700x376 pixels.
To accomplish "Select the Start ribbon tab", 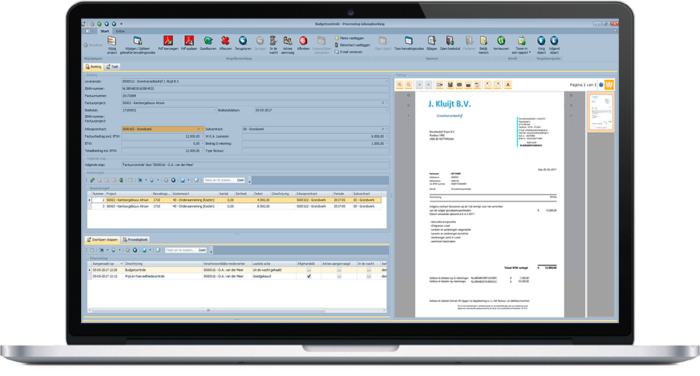I will pos(104,31).
